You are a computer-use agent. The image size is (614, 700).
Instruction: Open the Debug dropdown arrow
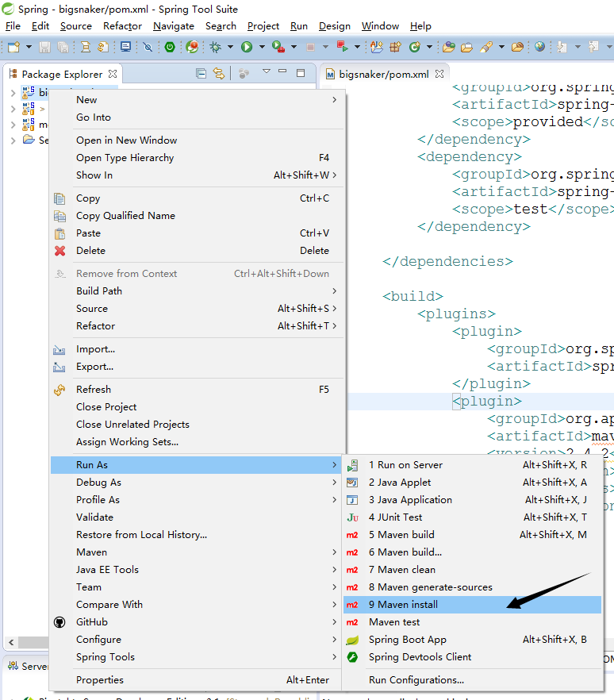click(230, 46)
